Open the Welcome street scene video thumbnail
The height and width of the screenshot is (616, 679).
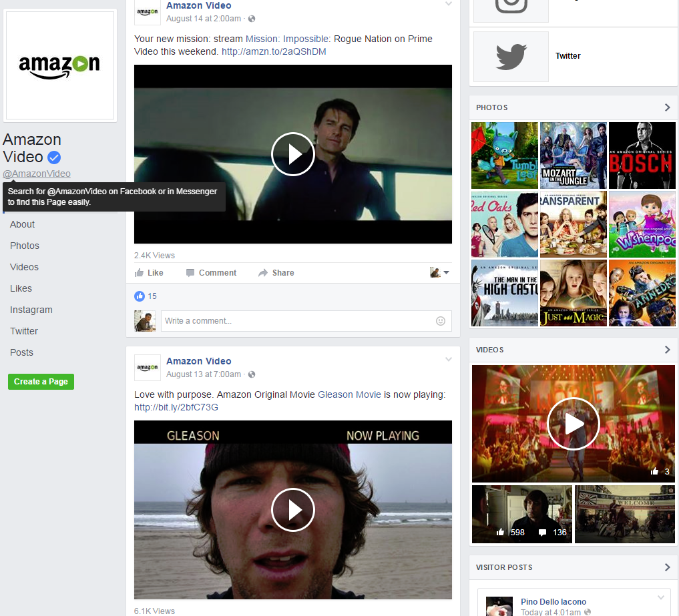point(625,515)
